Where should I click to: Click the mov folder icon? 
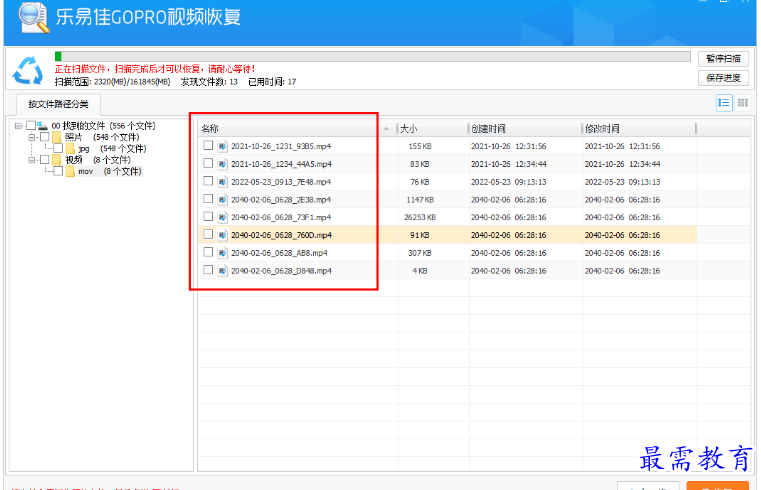coord(70,171)
